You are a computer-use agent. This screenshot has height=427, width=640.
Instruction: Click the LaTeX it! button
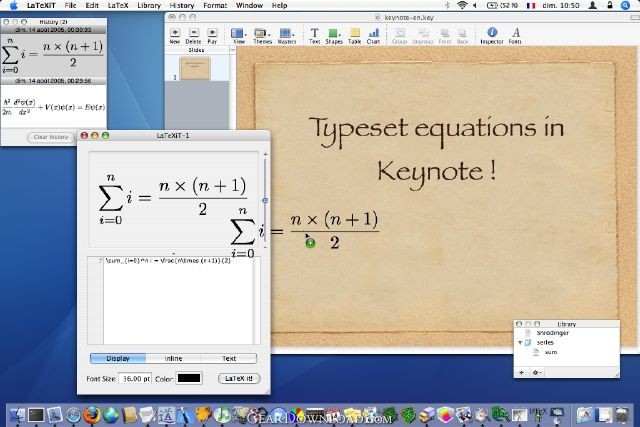pyautogui.click(x=239, y=378)
